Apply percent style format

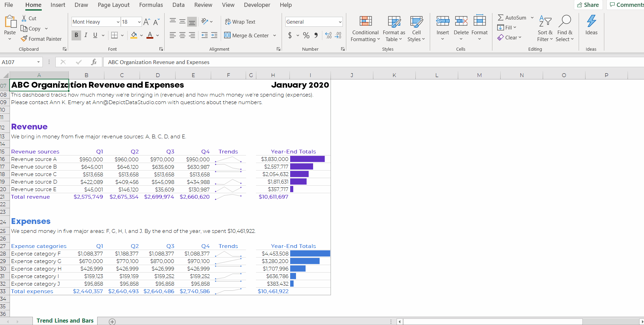coord(306,35)
